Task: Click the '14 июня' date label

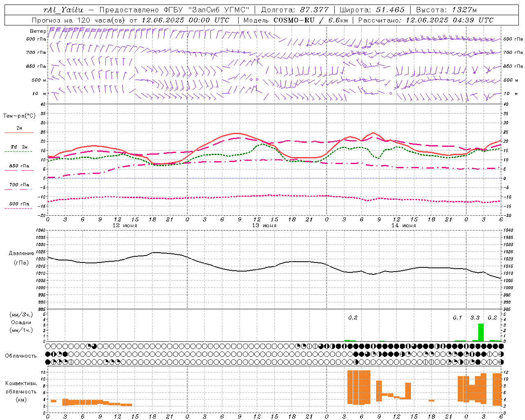Action: [x=404, y=226]
